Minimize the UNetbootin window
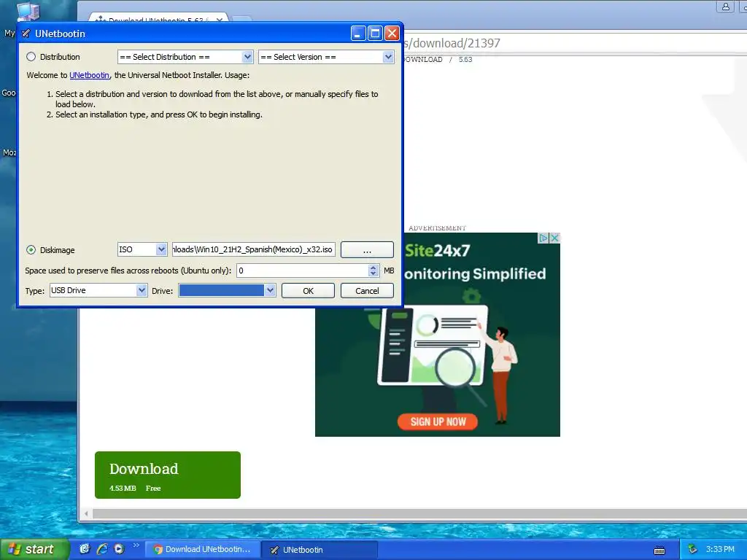The width and height of the screenshot is (747, 560). pos(358,33)
